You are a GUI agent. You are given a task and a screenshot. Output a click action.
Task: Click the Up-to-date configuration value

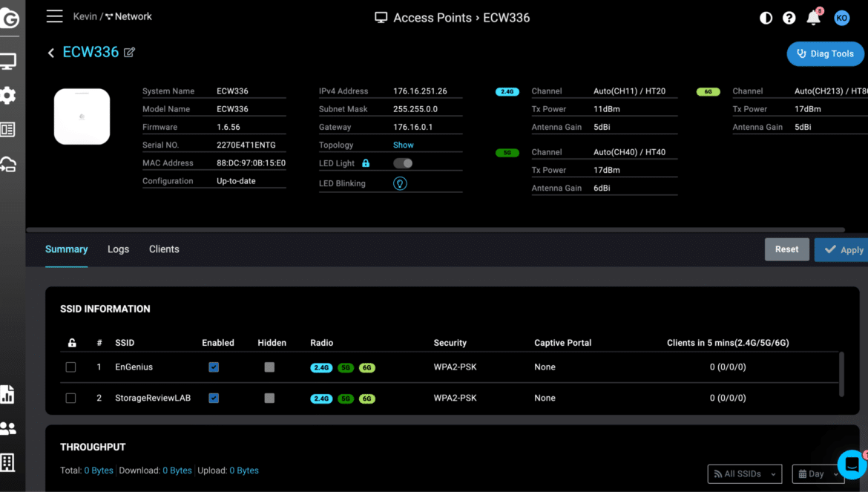pos(237,181)
